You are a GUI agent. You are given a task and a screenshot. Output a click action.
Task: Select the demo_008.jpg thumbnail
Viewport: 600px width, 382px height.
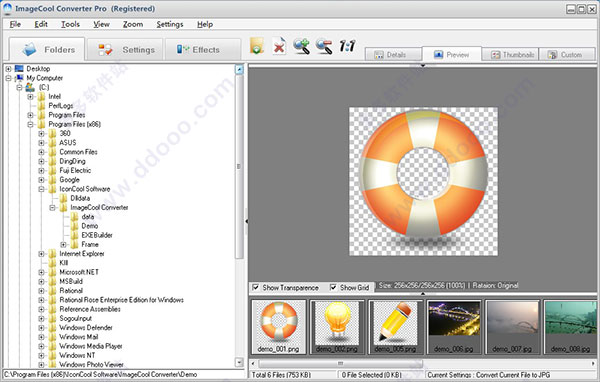click(570, 326)
